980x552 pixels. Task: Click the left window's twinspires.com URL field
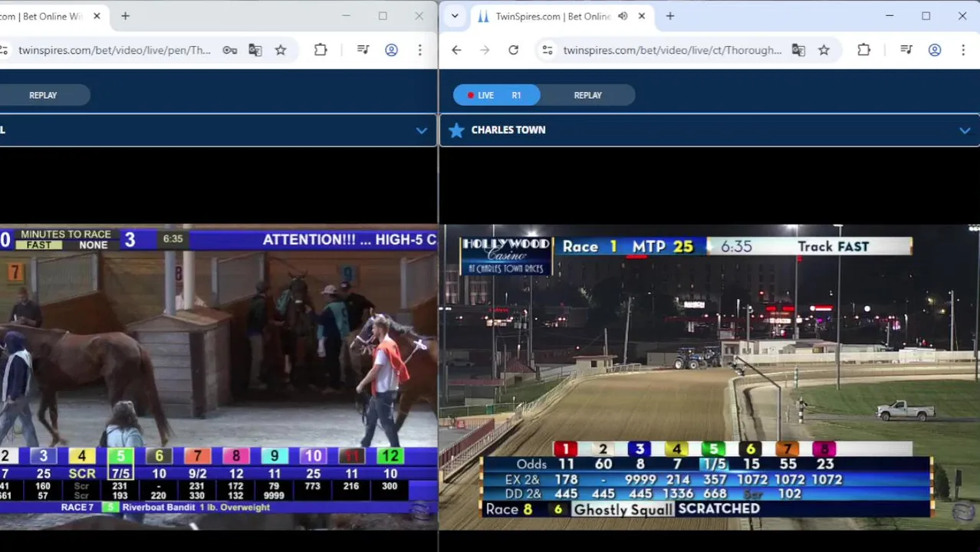point(114,51)
